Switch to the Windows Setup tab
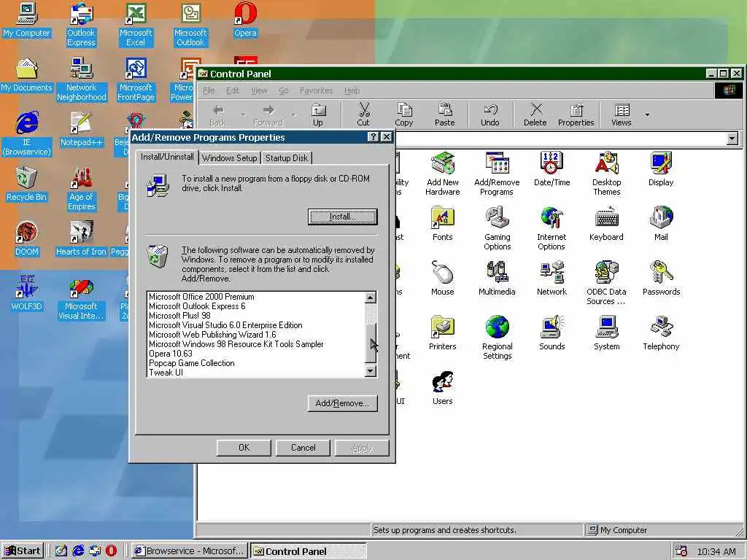The width and height of the screenshot is (747, 560). tap(229, 158)
